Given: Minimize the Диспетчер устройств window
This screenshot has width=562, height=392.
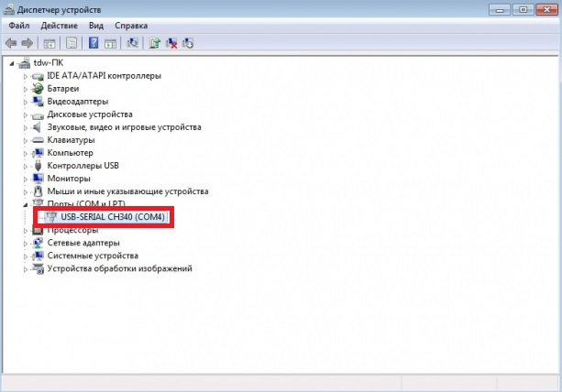Looking at the screenshot, I should 500,9.
